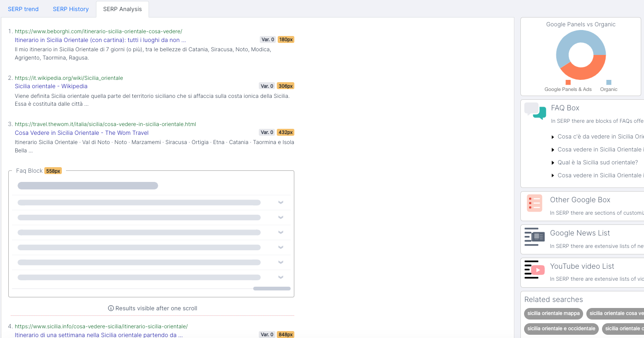Click the Other Google Box list icon
644x338 pixels.
coord(535,203)
